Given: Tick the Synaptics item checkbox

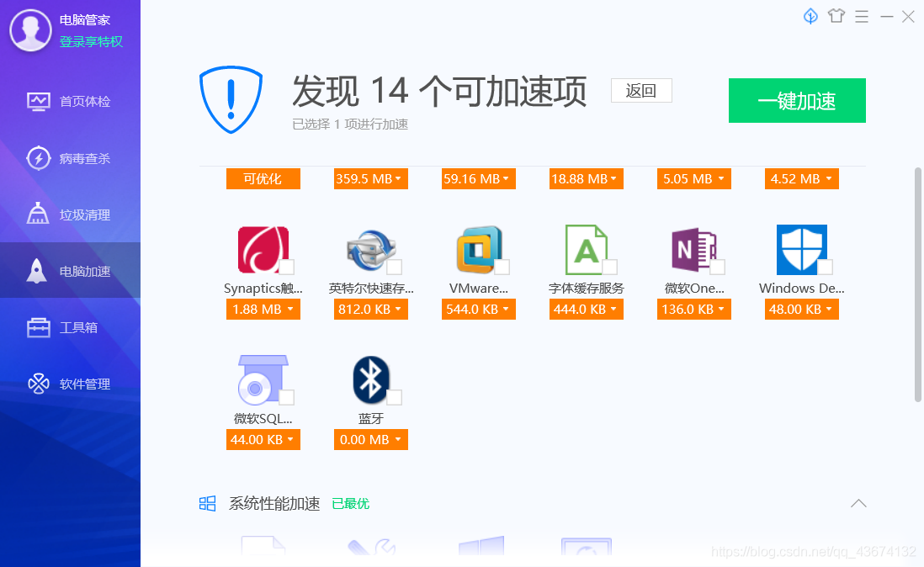Looking at the screenshot, I should [286, 267].
